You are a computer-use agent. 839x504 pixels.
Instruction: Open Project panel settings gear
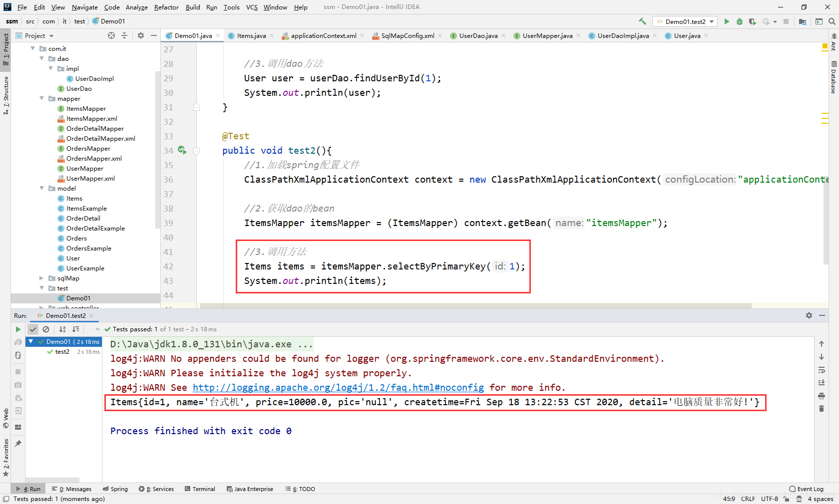(141, 35)
